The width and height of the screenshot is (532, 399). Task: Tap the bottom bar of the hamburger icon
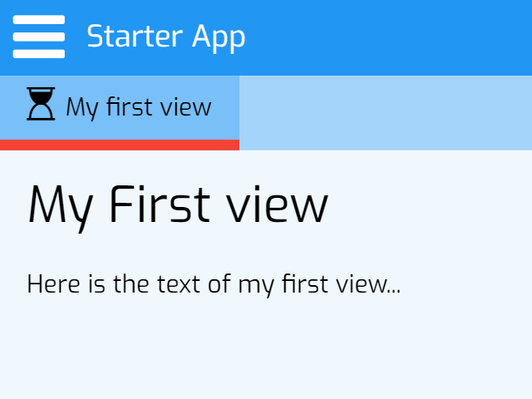(x=39, y=53)
